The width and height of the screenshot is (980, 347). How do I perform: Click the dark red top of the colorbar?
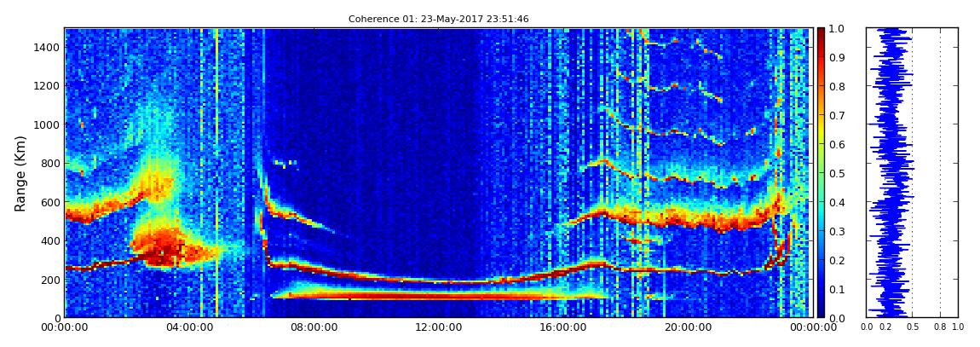[821, 34]
